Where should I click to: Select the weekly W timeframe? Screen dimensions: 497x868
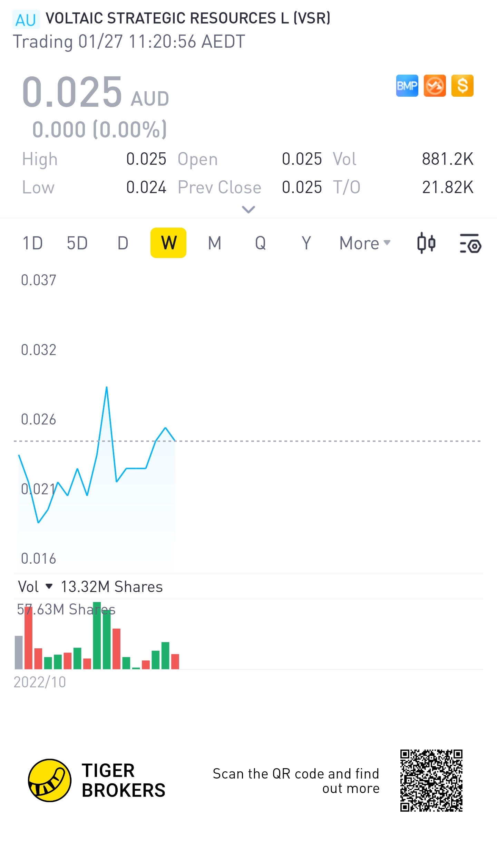click(x=168, y=243)
